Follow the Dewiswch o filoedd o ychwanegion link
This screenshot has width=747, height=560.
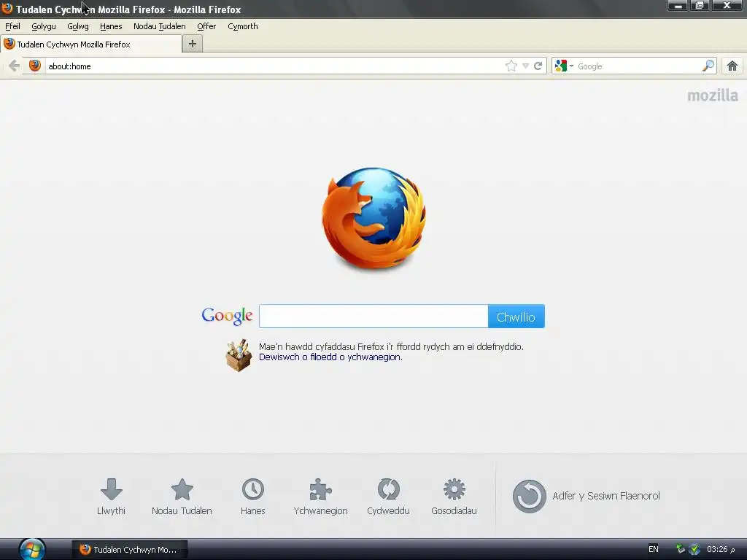tap(330, 357)
